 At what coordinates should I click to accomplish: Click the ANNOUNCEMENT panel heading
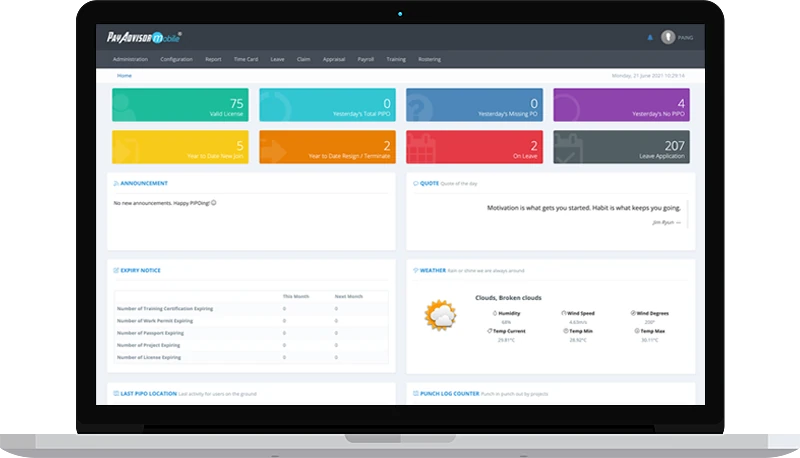point(144,183)
